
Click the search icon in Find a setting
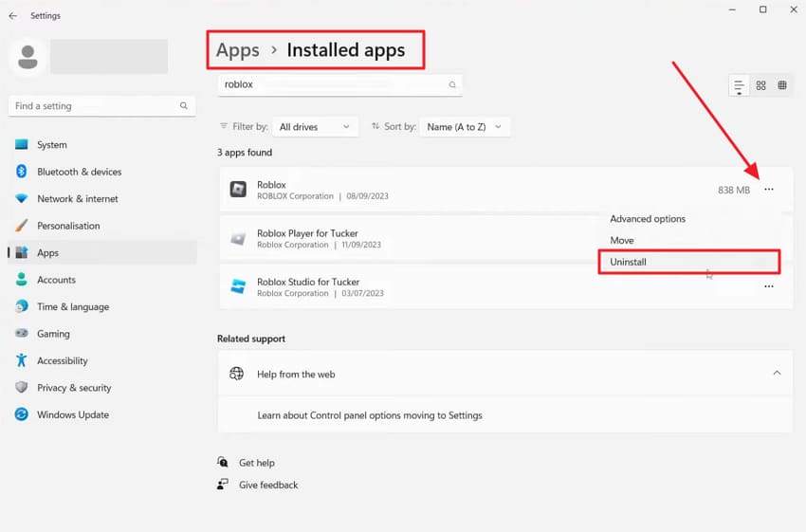tap(184, 106)
